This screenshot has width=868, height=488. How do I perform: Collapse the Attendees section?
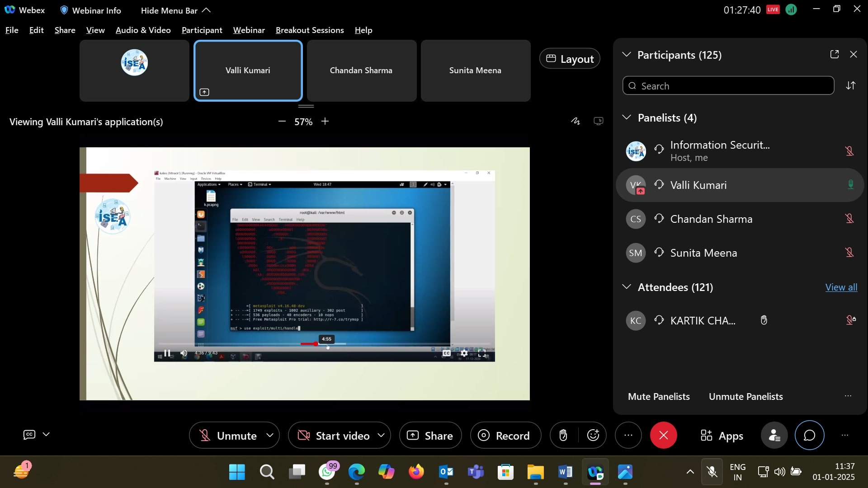click(627, 287)
